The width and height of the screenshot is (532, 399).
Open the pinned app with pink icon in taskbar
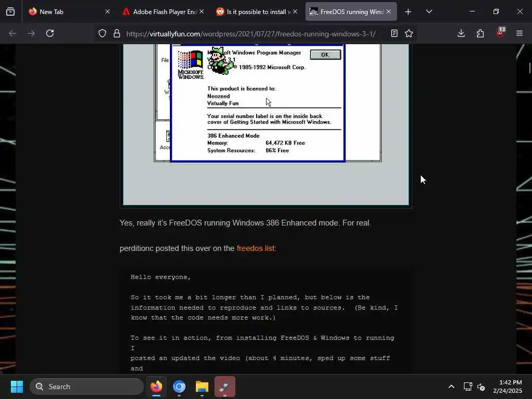224,387
